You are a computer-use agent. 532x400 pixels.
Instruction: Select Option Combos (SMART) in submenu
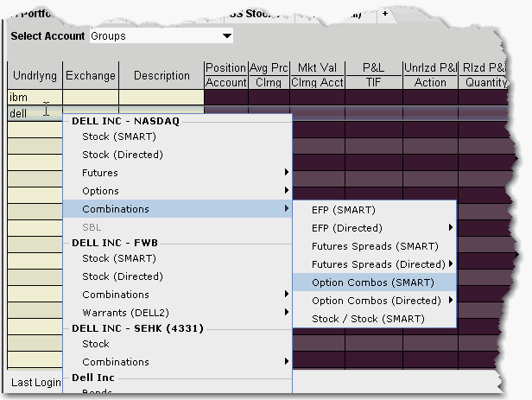click(372, 283)
